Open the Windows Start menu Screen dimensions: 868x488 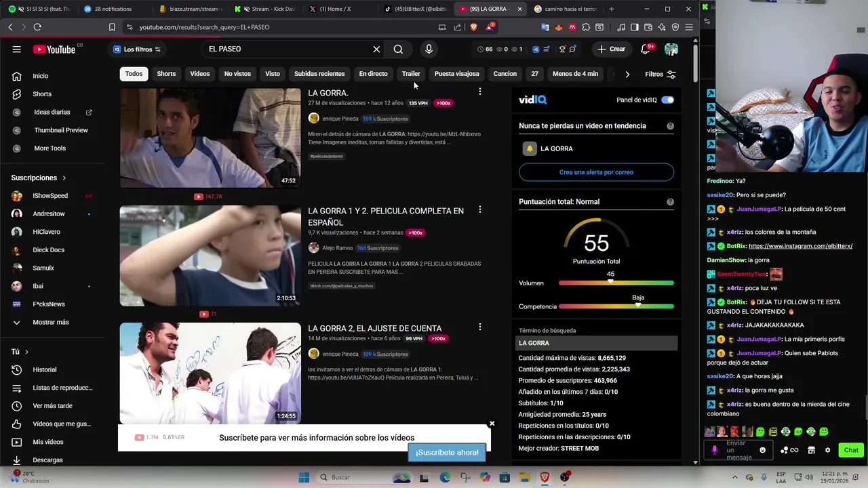coord(304,477)
